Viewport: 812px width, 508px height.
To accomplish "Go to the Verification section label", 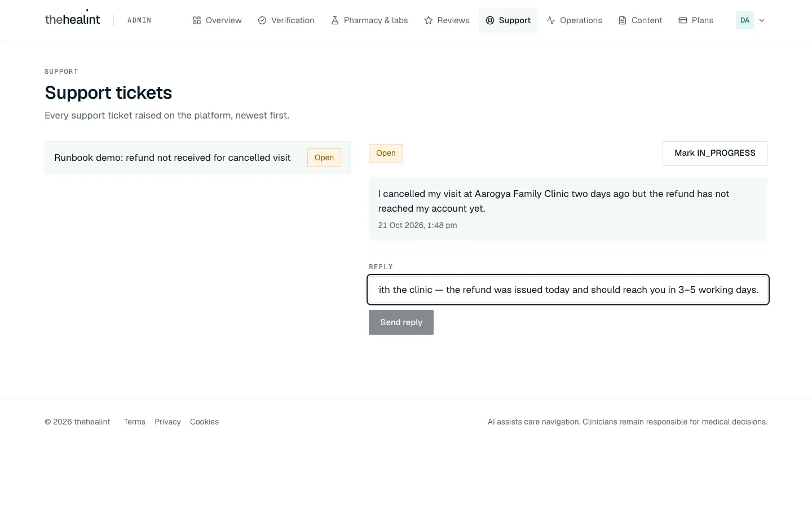I will coord(293,20).
